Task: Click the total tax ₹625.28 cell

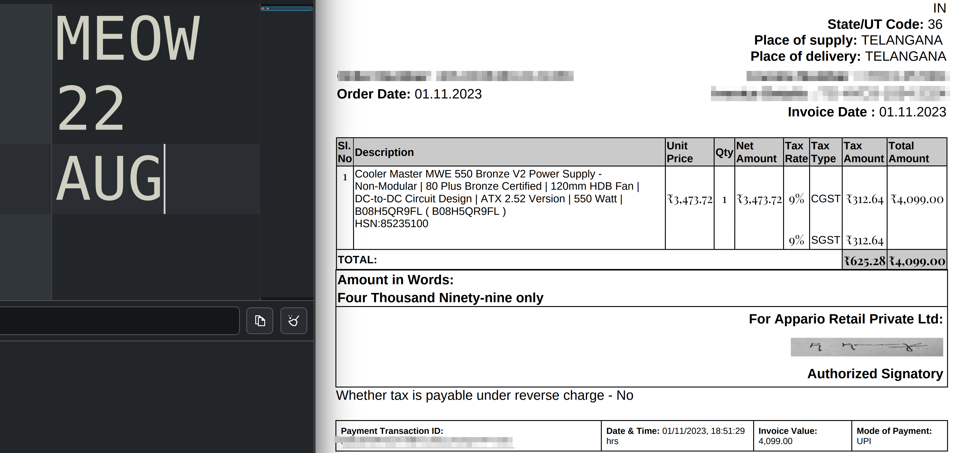Action: 864,261
